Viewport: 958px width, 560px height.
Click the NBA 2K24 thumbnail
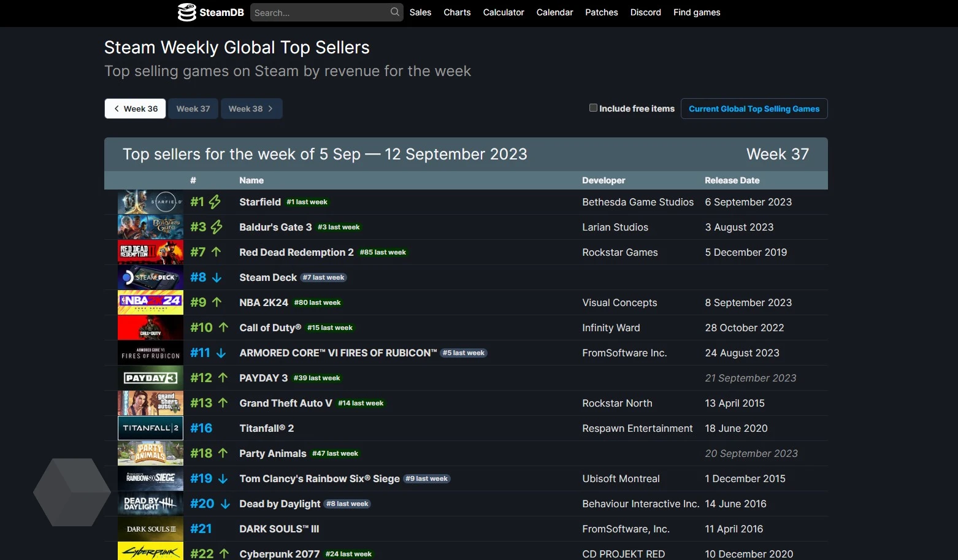tap(150, 302)
